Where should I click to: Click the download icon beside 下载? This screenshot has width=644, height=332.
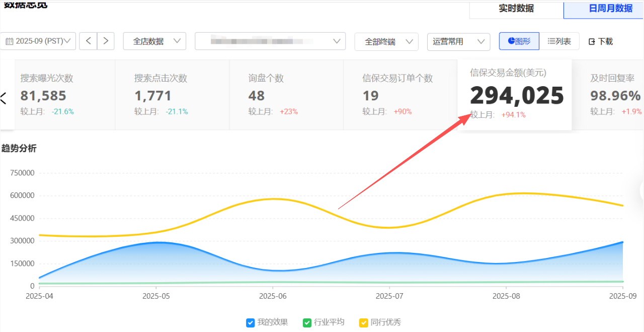pos(592,42)
